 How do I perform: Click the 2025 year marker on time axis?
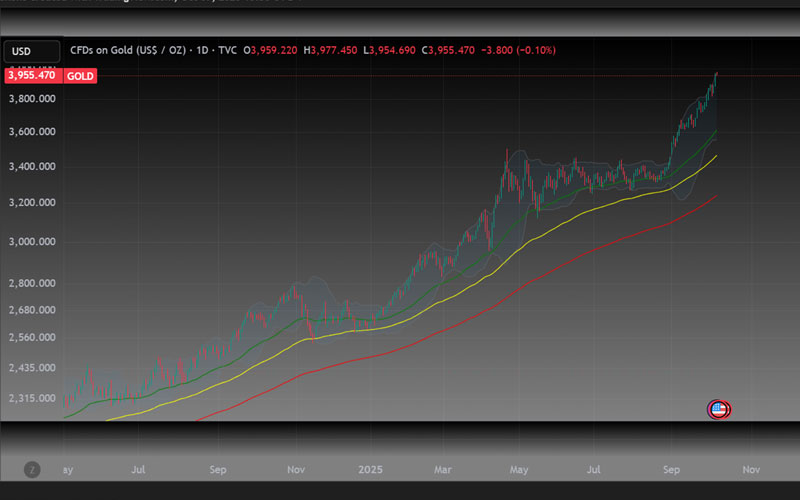371,469
